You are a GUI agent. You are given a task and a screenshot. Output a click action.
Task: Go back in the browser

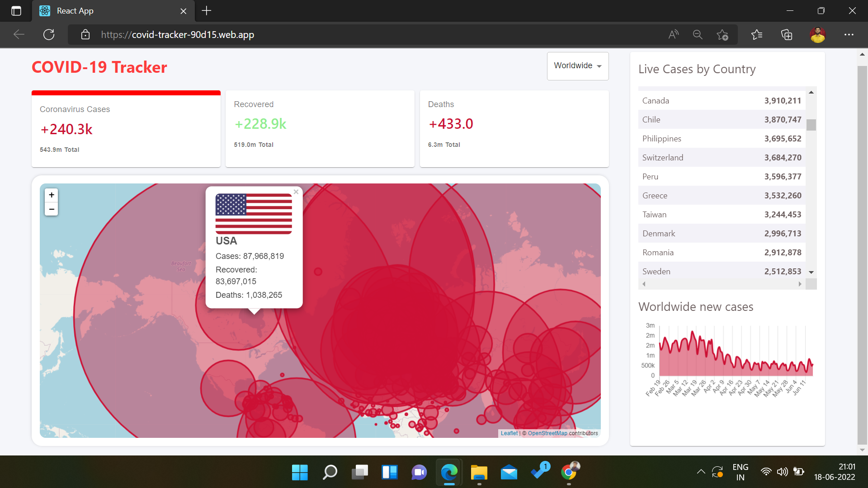point(19,35)
